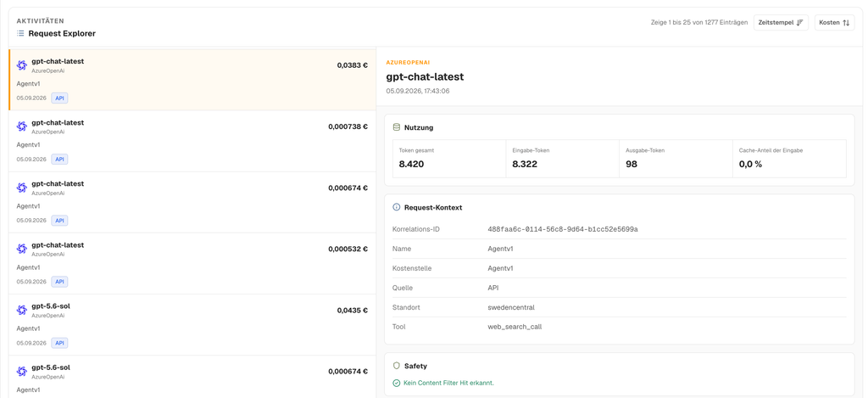Sort entries by Zeitstempel

coord(781,23)
